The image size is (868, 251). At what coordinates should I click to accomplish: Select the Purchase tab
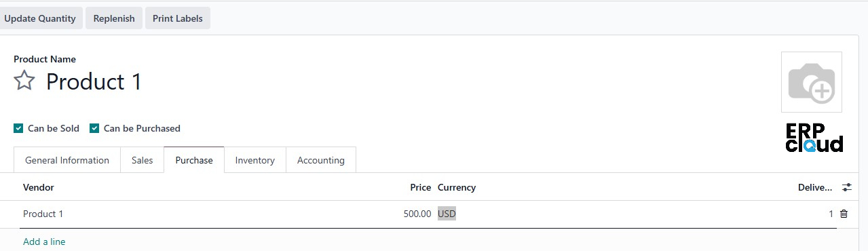(194, 160)
